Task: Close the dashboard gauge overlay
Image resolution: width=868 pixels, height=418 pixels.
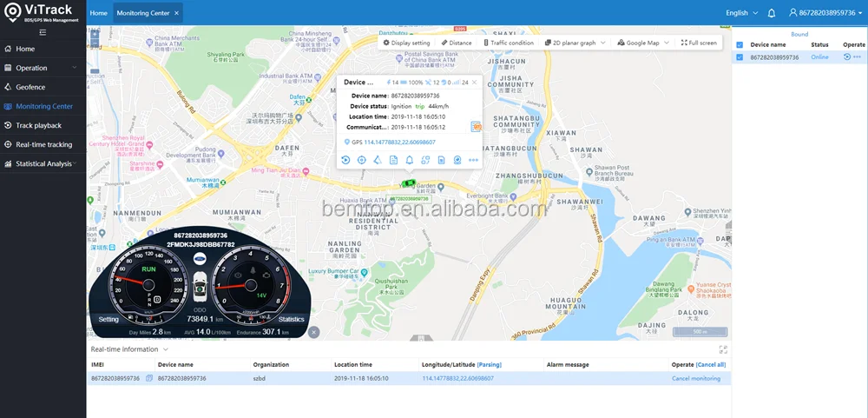Action: (314, 332)
